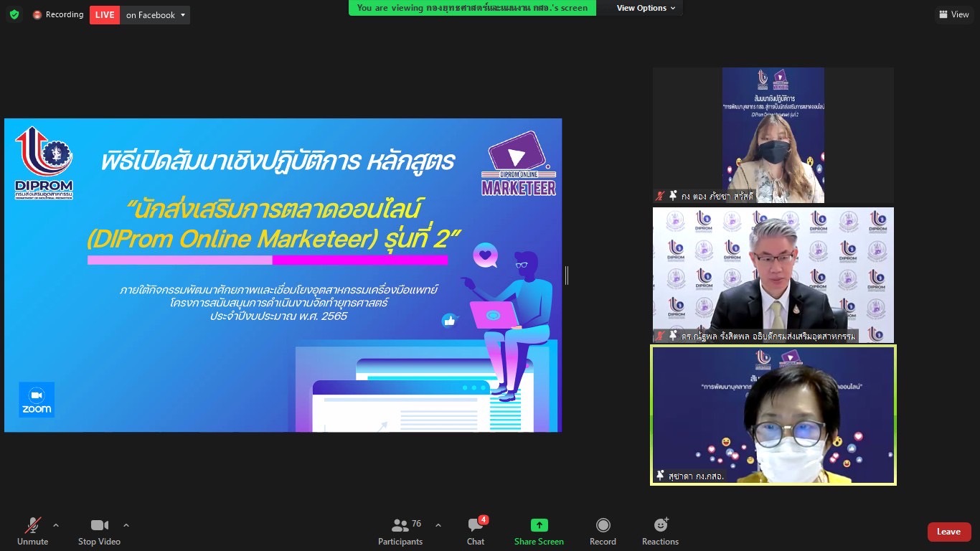This screenshot has height=551, width=980.
Task: Open the Chat panel
Action: 476,532
